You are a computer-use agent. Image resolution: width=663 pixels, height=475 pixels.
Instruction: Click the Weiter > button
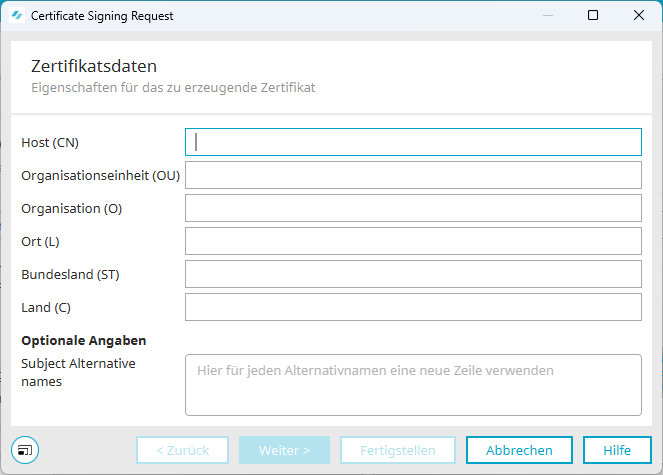(x=284, y=450)
